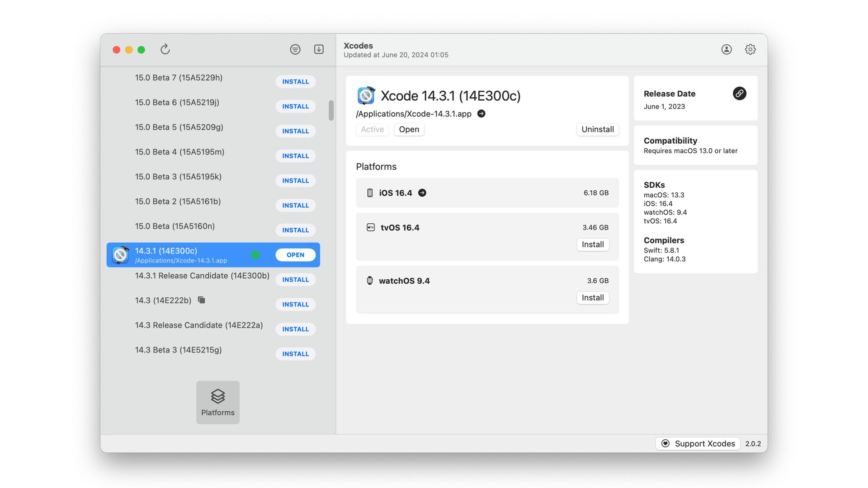Click the 'Updated at June 20, 2024' text
The width and height of the screenshot is (868, 488).
pos(396,55)
